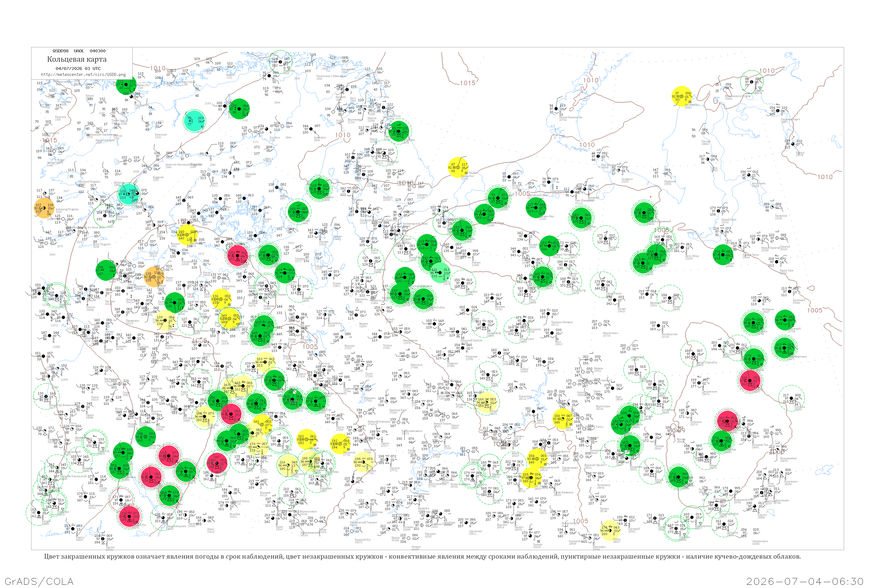Click the green-outlined circle at Диксон station

751,82
